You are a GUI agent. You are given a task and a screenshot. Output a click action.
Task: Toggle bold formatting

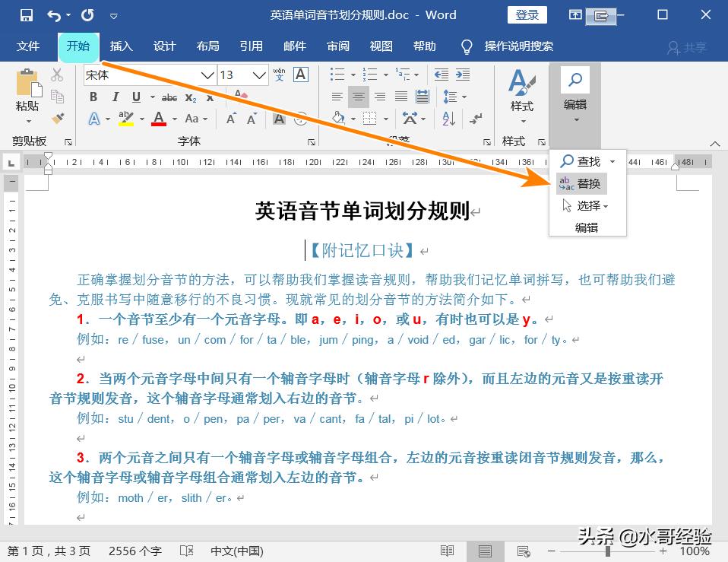point(93,97)
